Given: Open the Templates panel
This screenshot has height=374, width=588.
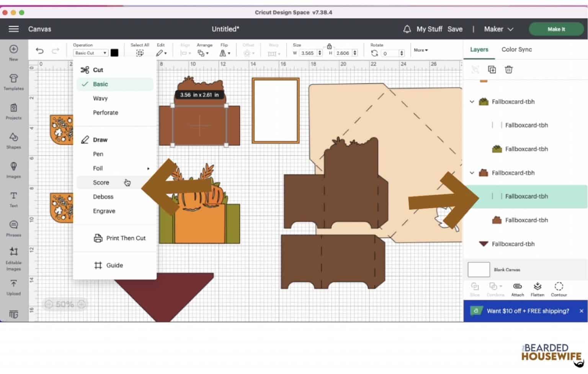Looking at the screenshot, I should click(13, 82).
